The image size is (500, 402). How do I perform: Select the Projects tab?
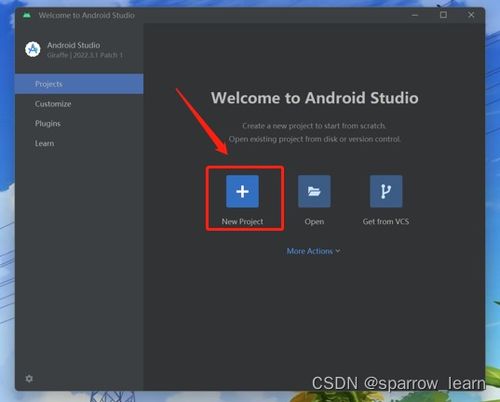click(x=79, y=84)
